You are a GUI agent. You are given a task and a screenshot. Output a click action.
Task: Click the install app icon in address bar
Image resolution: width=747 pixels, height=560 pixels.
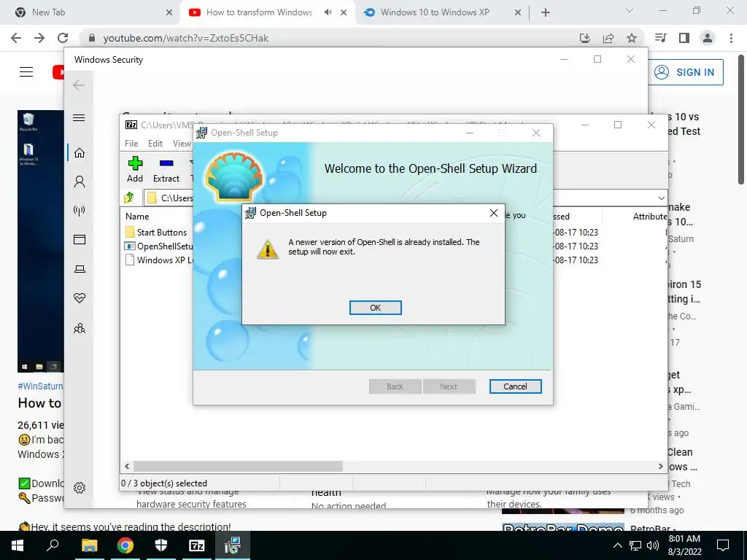(584, 38)
